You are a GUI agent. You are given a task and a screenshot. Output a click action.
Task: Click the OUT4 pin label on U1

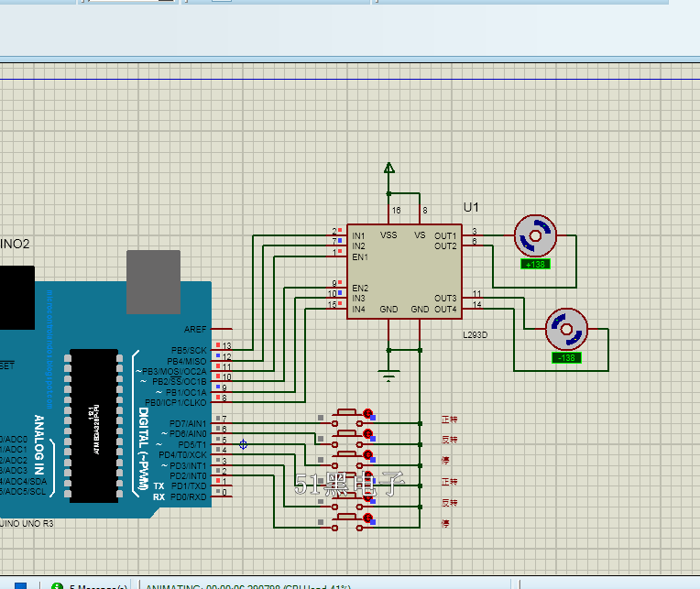[445, 310]
